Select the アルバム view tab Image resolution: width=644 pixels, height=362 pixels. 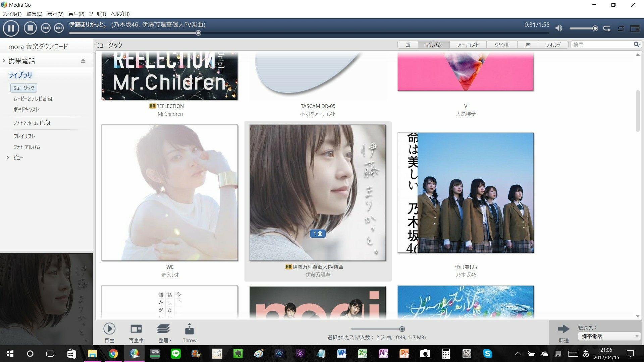(434, 45)
